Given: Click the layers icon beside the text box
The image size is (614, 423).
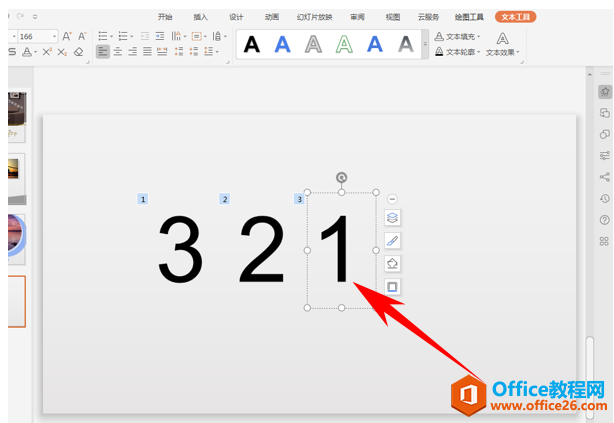Looking at the screenshot, I should [x=392, y=217].
